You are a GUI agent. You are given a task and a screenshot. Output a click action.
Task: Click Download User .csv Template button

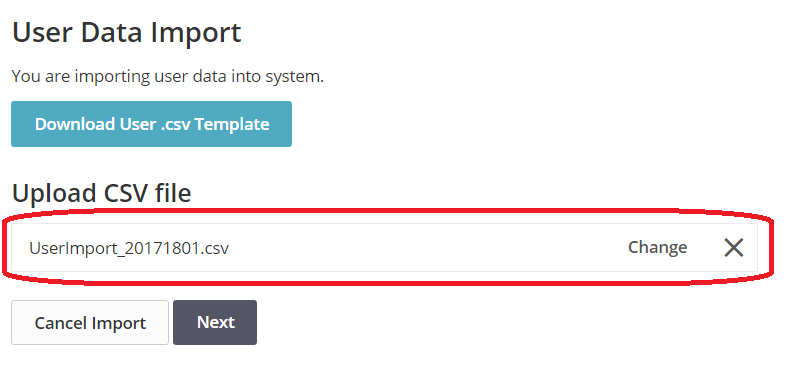[152, 124]
